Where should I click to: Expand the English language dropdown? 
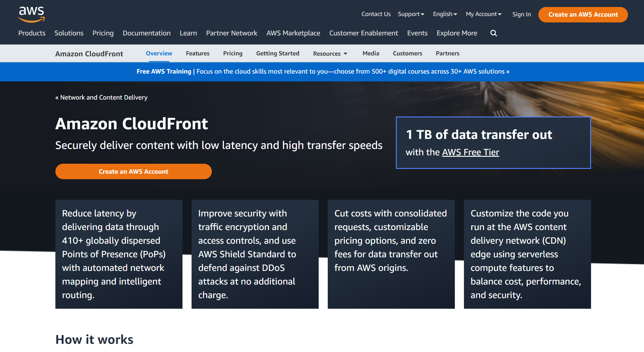(445, 14)
